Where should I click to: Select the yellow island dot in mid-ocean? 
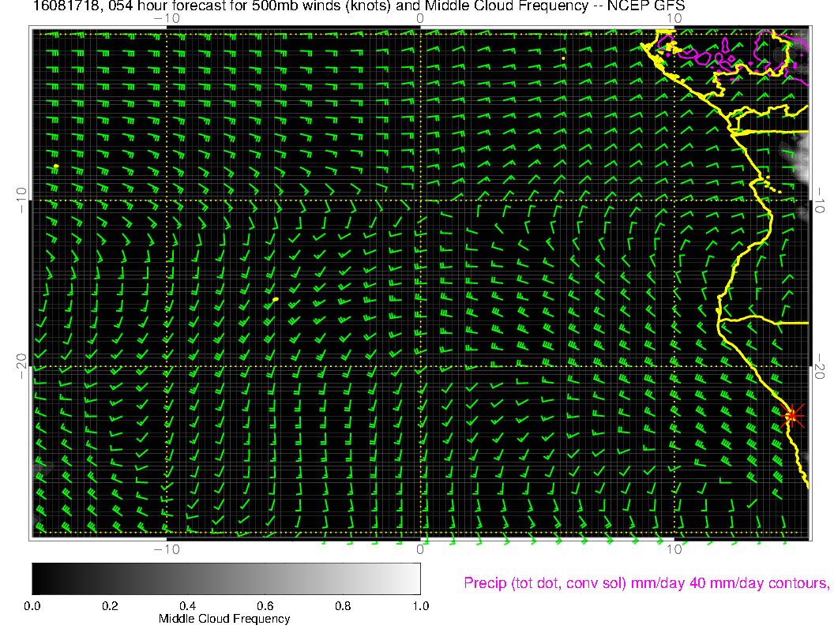pos(275,300)
